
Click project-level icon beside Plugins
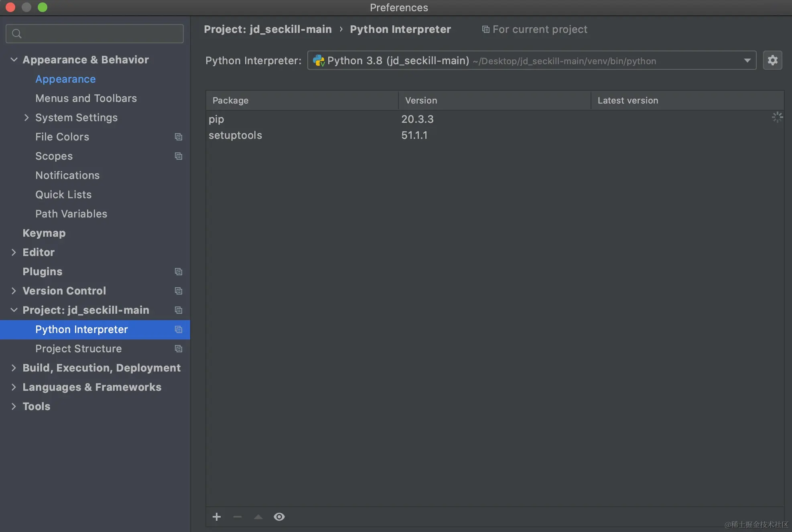pos(179,272)
